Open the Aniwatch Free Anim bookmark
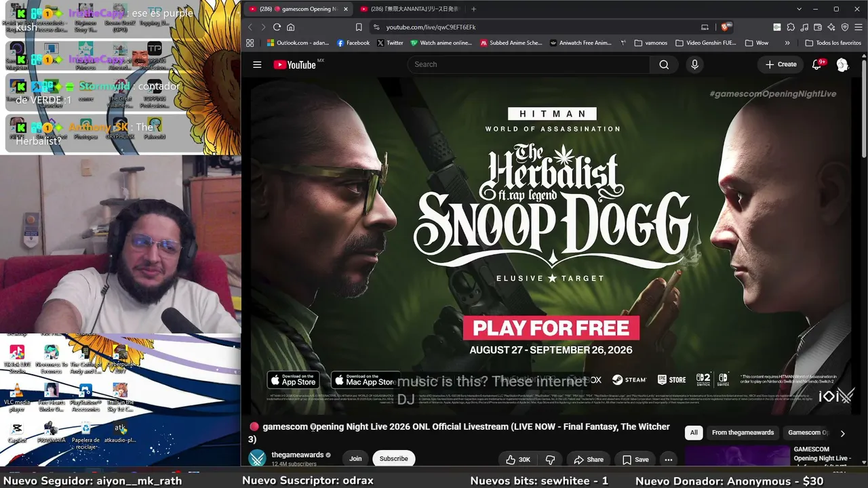The height and width of the screenshot is (488, 868). (581, 43)
